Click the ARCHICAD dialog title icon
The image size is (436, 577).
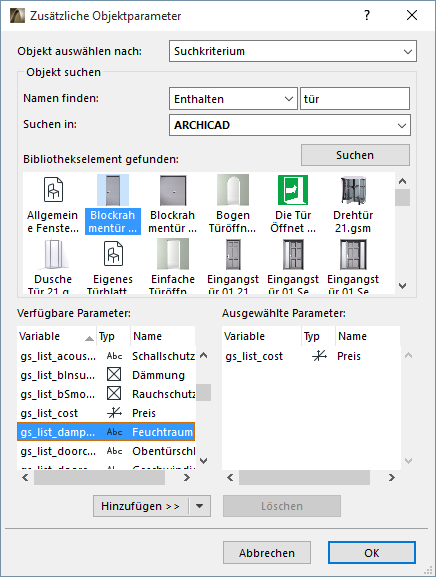[17, 15]
